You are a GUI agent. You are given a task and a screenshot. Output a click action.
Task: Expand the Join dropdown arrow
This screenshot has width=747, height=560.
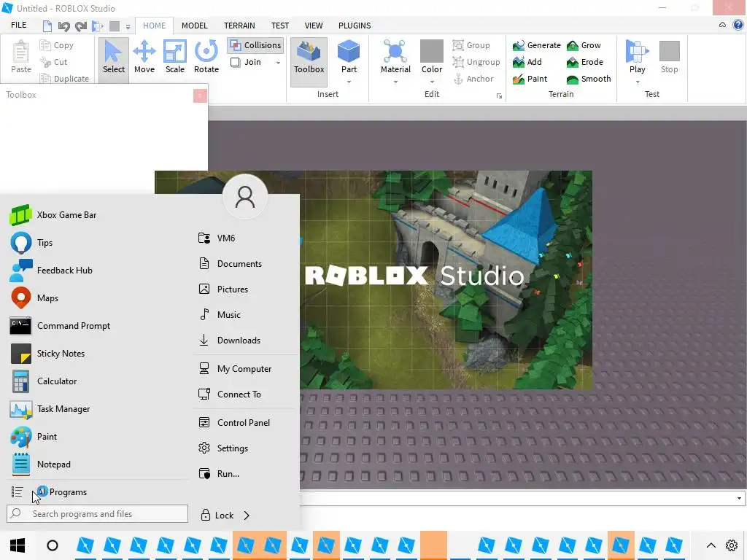[x=278, y=63]
